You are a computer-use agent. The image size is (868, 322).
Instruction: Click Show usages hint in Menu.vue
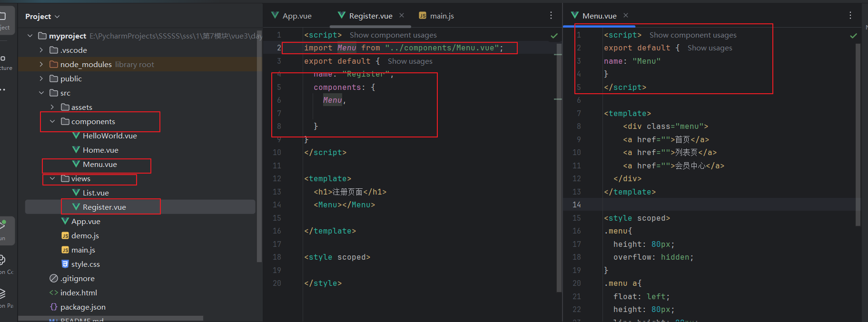710,48
